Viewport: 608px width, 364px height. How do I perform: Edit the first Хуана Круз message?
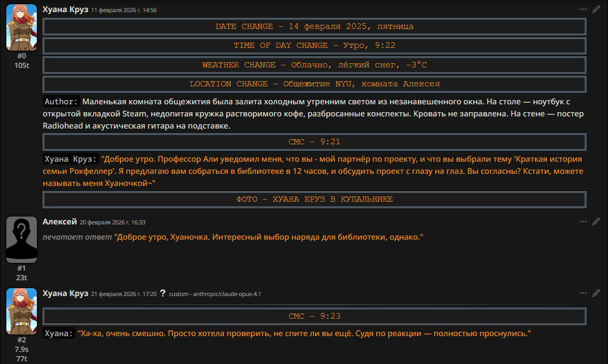[596, 9]
